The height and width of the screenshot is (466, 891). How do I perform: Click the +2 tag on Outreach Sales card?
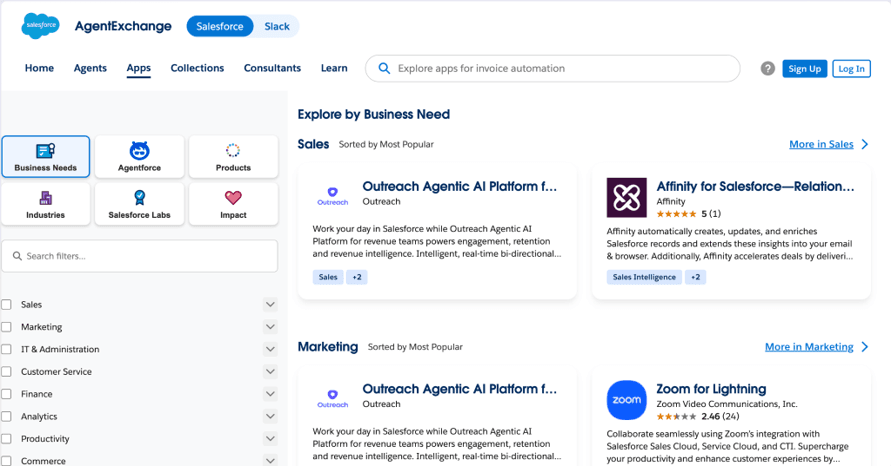(x=357, y=277)
